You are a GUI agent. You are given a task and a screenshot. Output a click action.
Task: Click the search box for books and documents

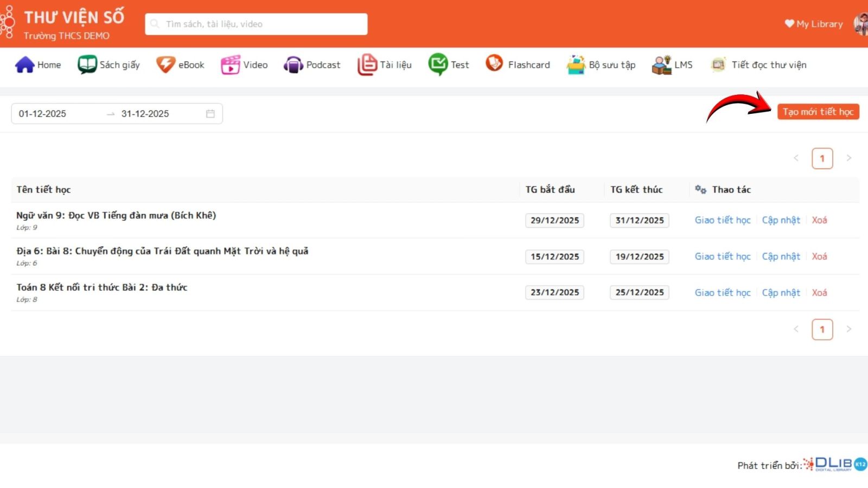point(256,24)
